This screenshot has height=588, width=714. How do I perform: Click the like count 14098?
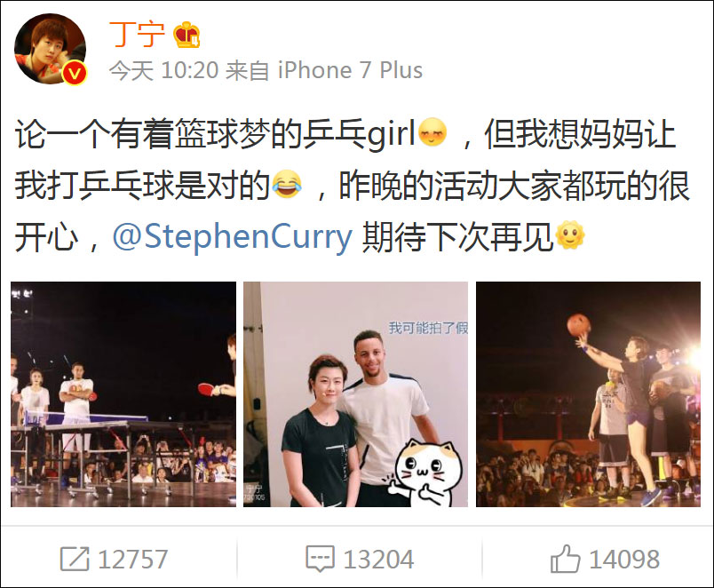point(624,560)
